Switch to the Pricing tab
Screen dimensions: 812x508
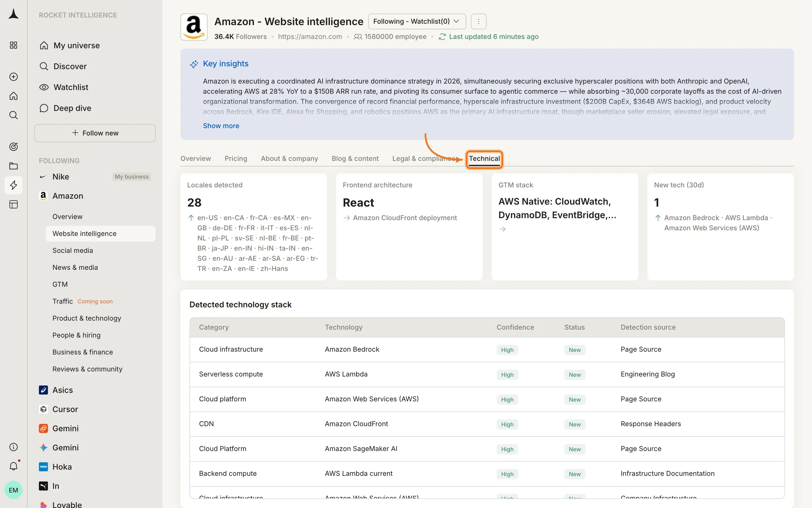pos(236,158)
